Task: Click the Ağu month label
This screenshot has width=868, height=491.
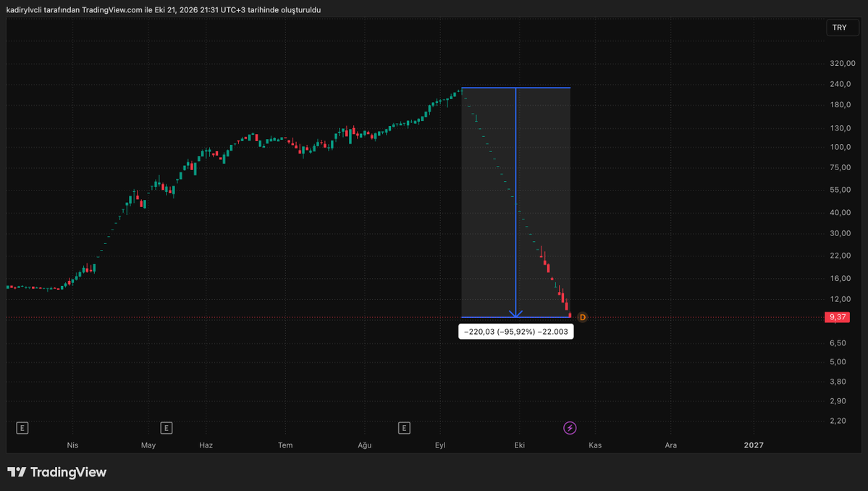Action: 364,445
